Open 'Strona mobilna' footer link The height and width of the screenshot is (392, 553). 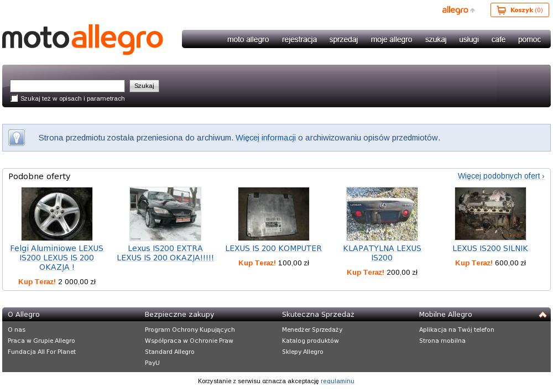[442, 341]
